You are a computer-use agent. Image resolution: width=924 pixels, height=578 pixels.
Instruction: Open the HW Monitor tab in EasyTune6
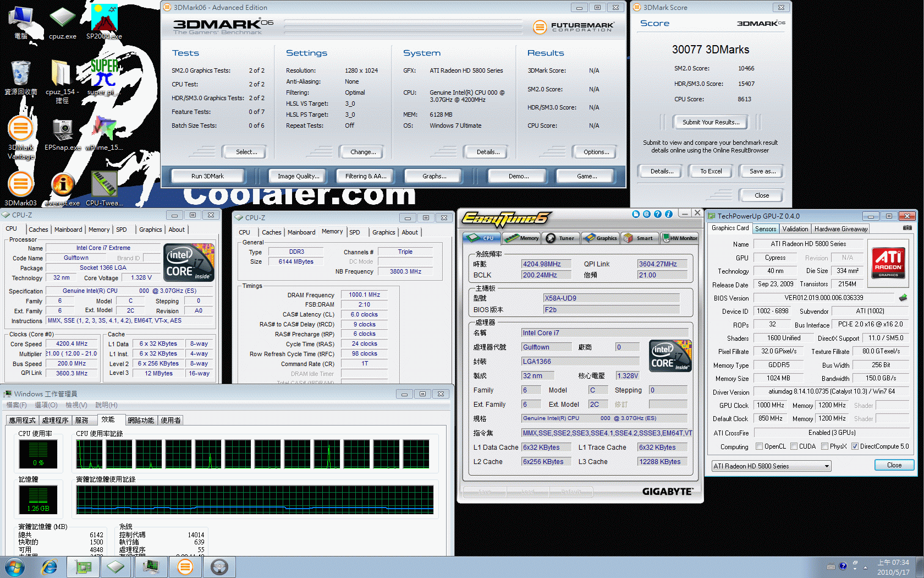click(x=679, y=238)
